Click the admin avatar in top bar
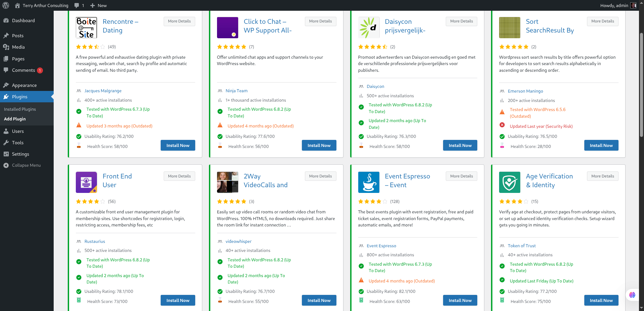This screenshot has width=644, height=311. (633, 5)
